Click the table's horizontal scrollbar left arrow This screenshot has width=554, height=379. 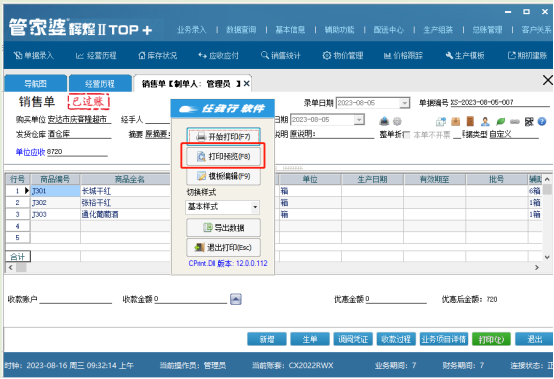point(10,267)
